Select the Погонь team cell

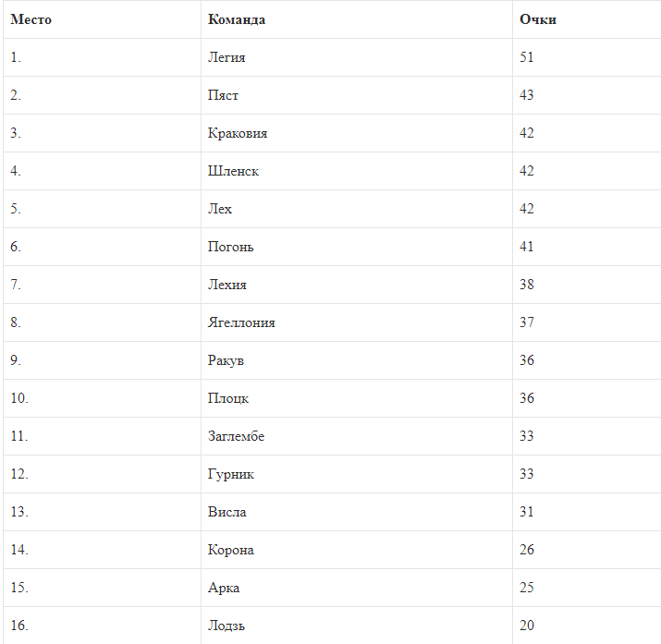(x=230, y=247)
